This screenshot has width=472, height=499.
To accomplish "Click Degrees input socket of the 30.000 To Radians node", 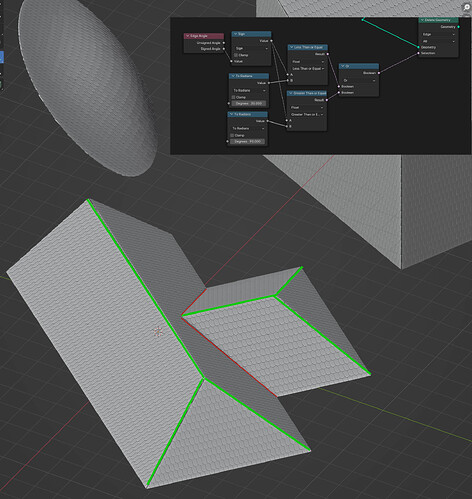I will [229, 103].
